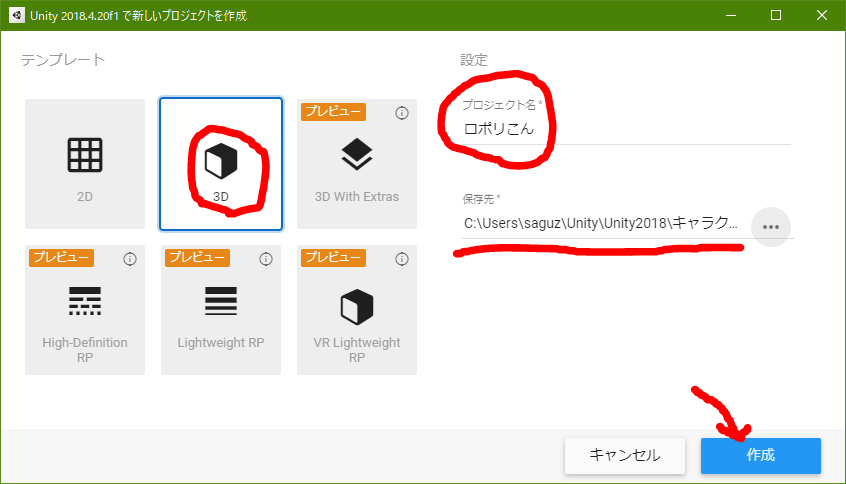Select the 2D grid template icon
This screenshot has height=484, width=846.
[85, 155]
